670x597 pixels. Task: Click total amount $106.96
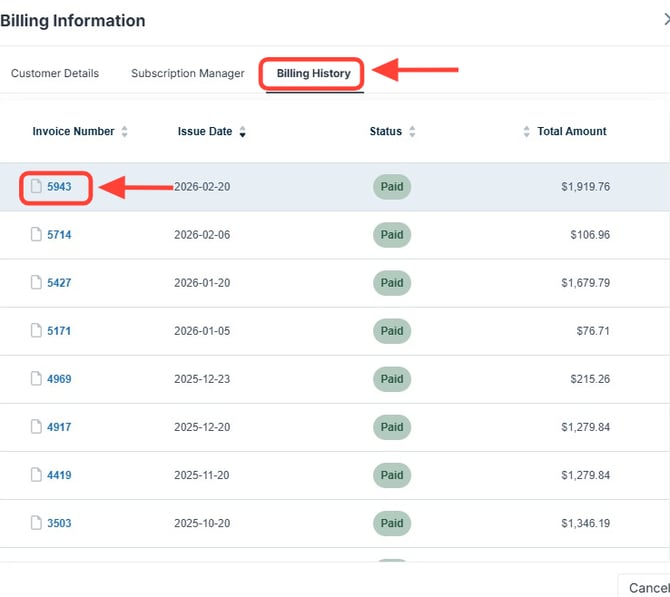590,235
